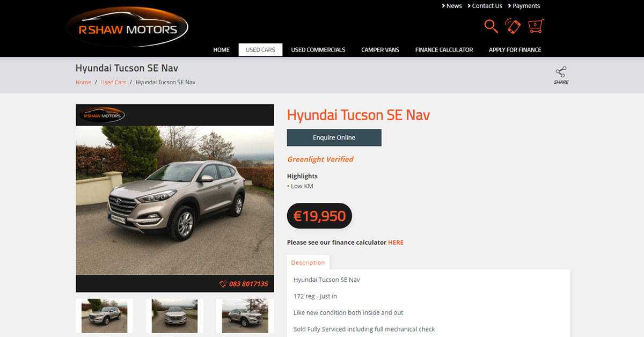Open the shopping cart icon
The width and height of the screenshot is (644, 337).
[x=536, y=26]
